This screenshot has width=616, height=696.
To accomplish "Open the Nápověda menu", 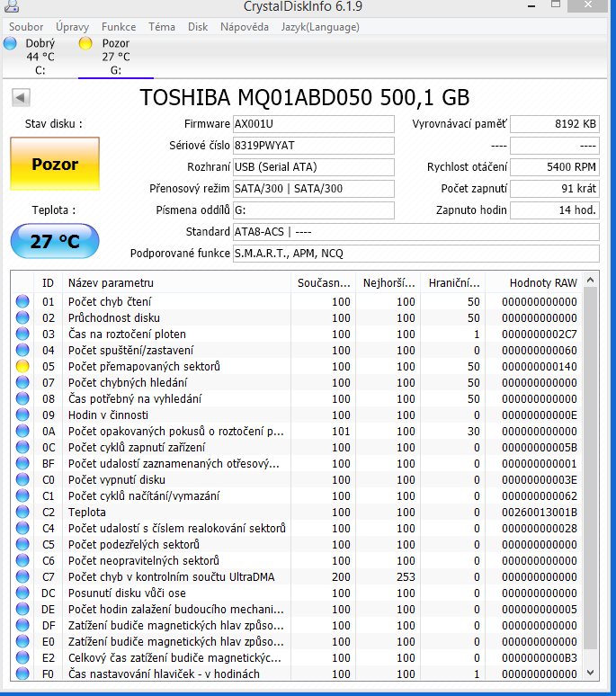I will coord(245,27).
